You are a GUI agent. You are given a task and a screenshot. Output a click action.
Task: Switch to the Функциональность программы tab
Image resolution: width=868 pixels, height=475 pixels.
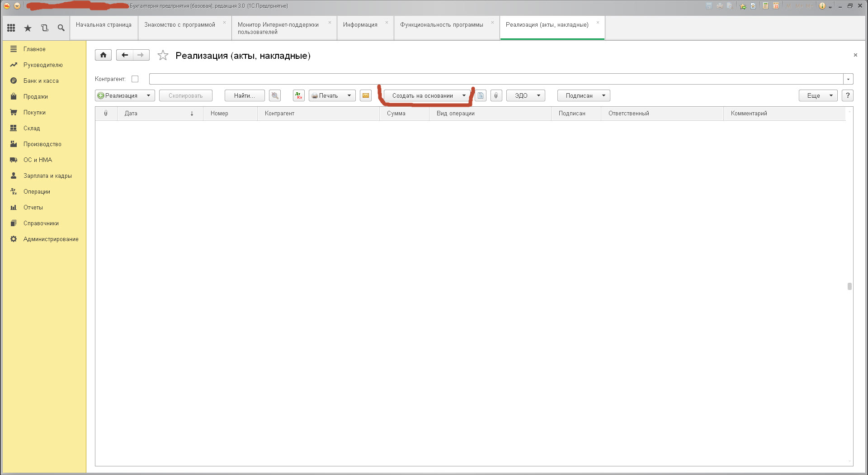click(441, 25)
